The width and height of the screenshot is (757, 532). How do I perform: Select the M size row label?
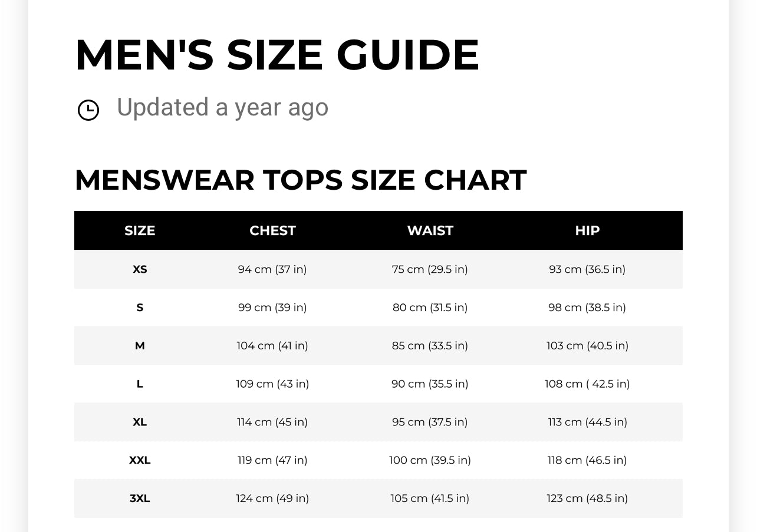(140, 346)
